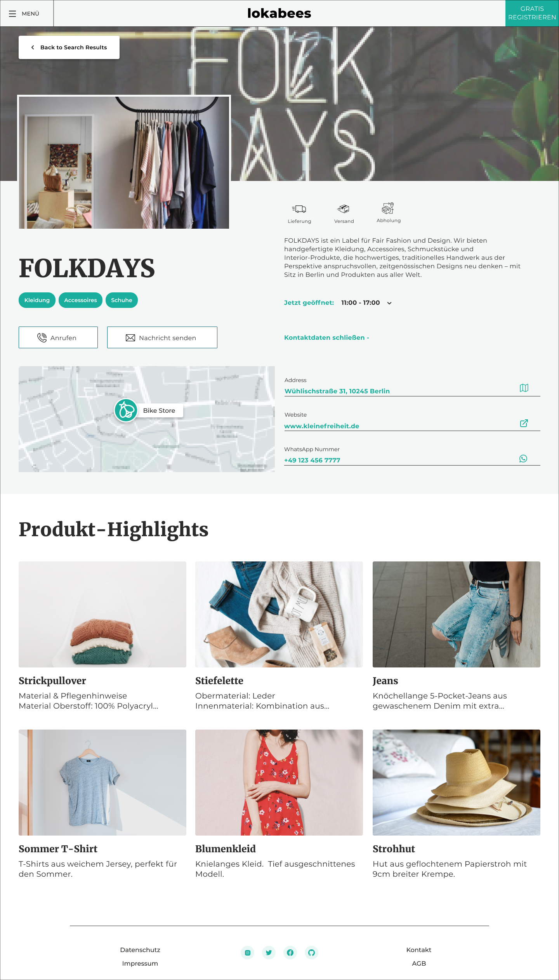The image size is (559, 980).
Task: Click external link icon next to website
Action: click(524, 423)
